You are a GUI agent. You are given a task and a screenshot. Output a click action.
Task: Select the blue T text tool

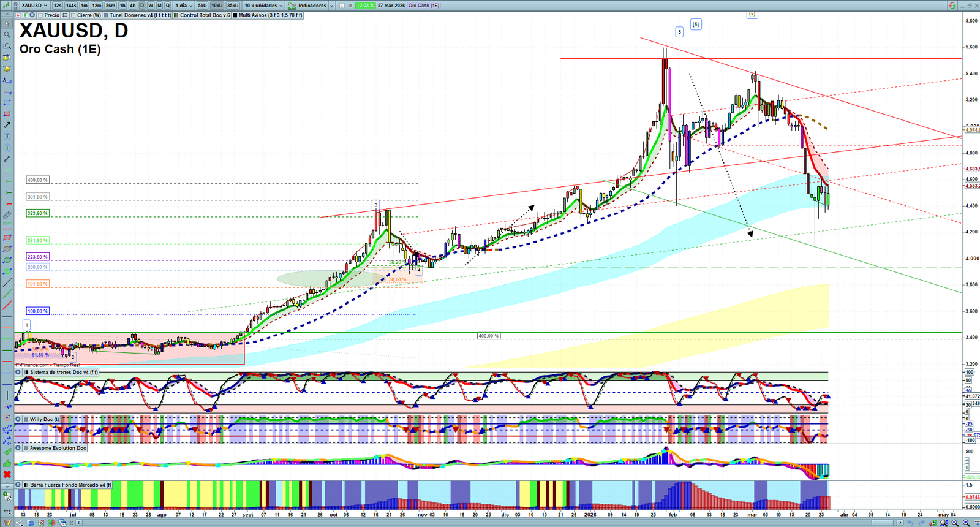pyautogui.click(x=7, y=136)
